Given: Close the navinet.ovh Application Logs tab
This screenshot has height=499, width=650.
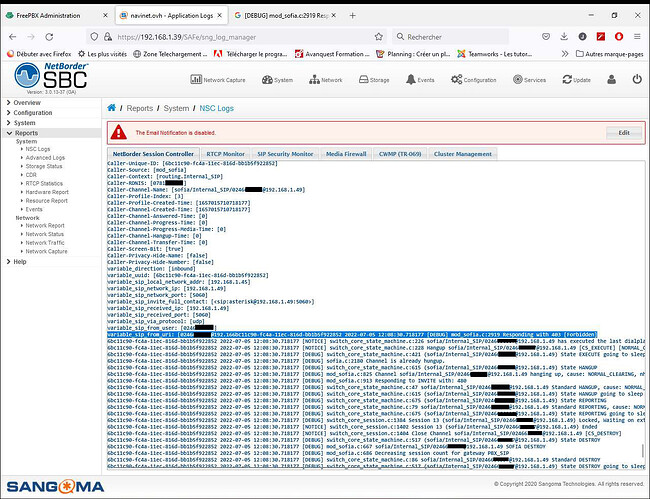Looking at the screenshot, I should [x=220, y=15].
